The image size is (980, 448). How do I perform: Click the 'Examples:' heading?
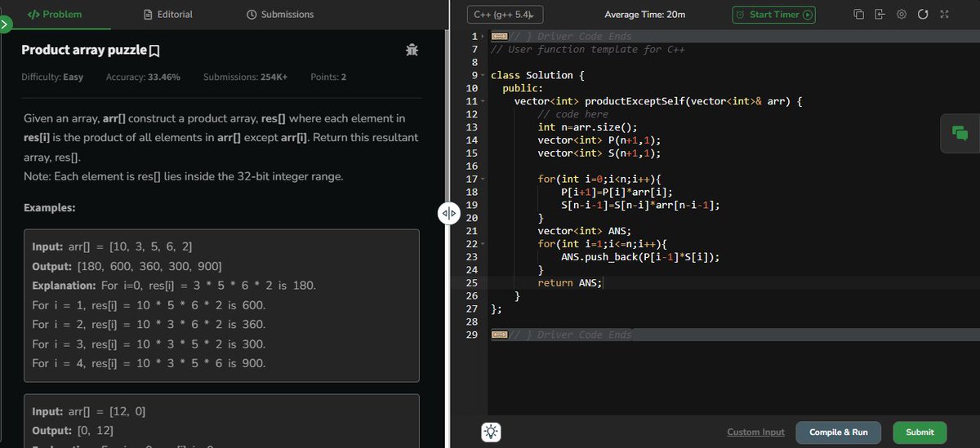tap(49, 207)
